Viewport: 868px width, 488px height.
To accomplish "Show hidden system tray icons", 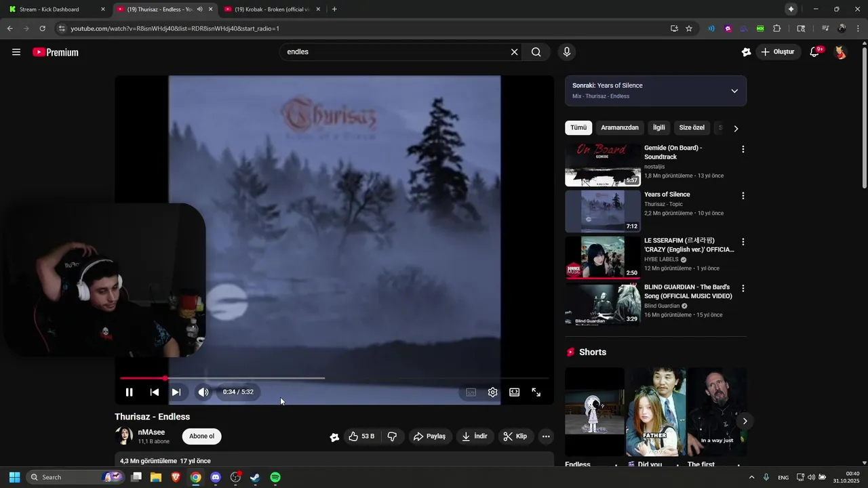I will coord(751,477).
